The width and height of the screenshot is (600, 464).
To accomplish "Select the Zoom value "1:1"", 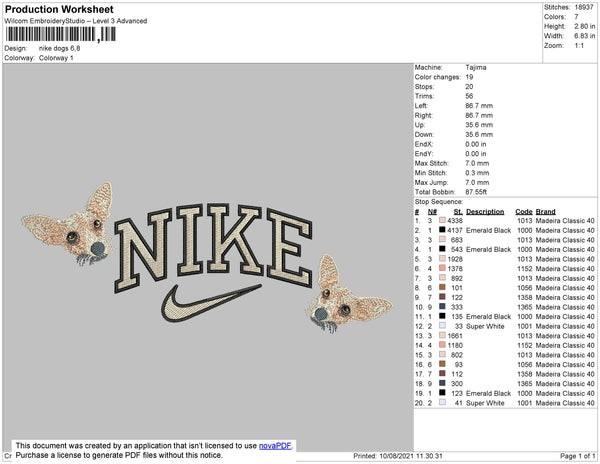I will click(x=579, y=46).
